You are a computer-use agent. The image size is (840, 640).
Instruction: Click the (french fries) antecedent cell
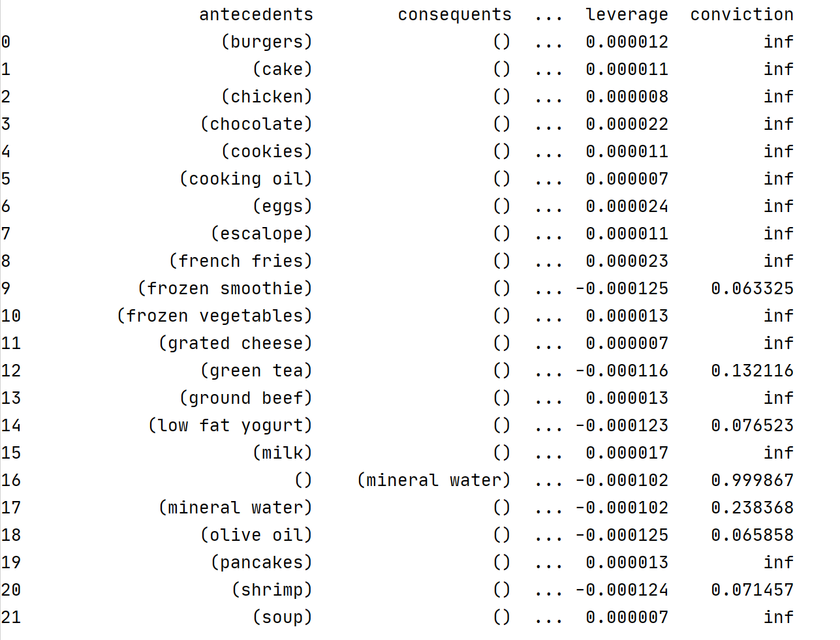click(240, 261)
